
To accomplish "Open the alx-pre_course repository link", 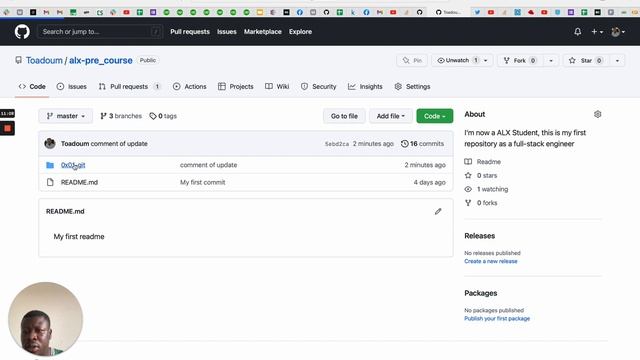I will [100, 60].
